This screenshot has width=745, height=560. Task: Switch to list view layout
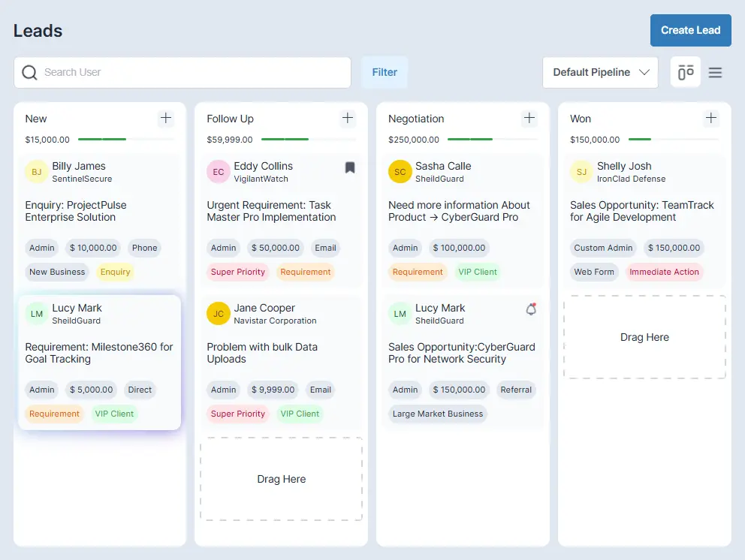715,73
